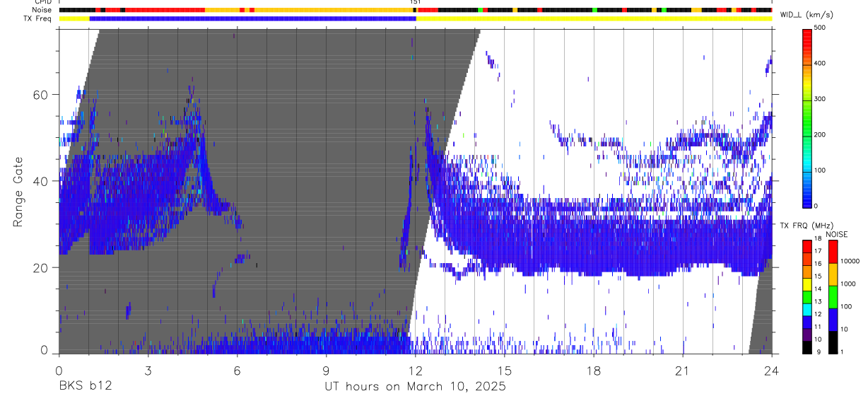The width and height of the screenshot is (868, 401).
Task: Click the 'BKS b12' radar beam label
Action: click(x=85, y=386)
